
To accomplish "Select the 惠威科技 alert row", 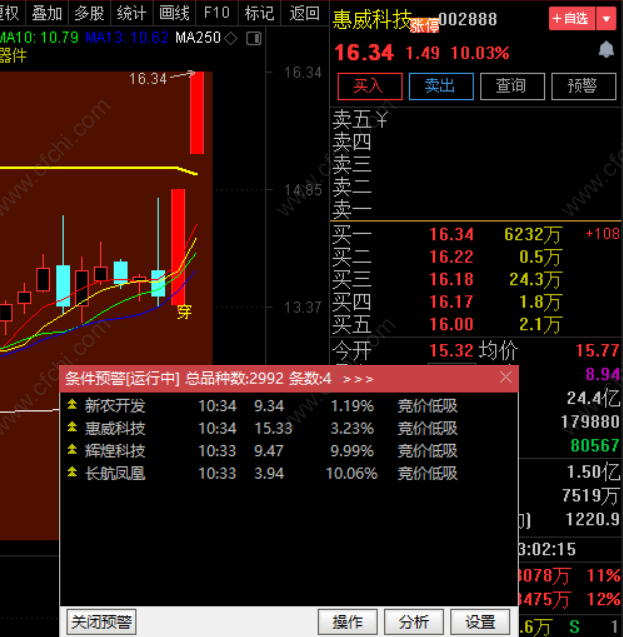I will click(x=289, y=428).
